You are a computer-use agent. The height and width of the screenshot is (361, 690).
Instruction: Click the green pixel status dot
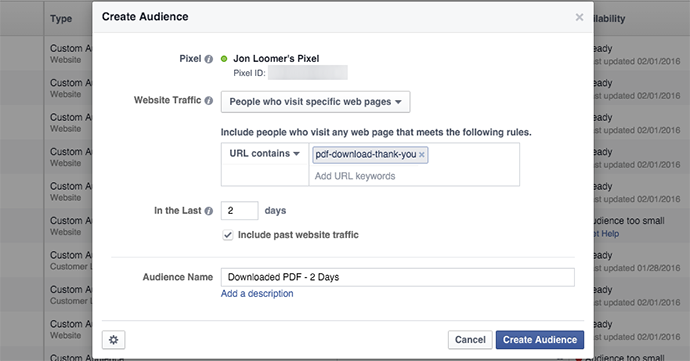pos(224,59)
